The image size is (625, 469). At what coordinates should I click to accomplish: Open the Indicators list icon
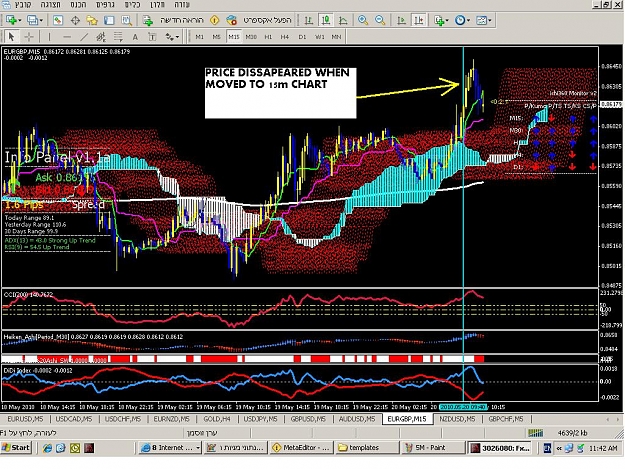(x=439, y=20)
